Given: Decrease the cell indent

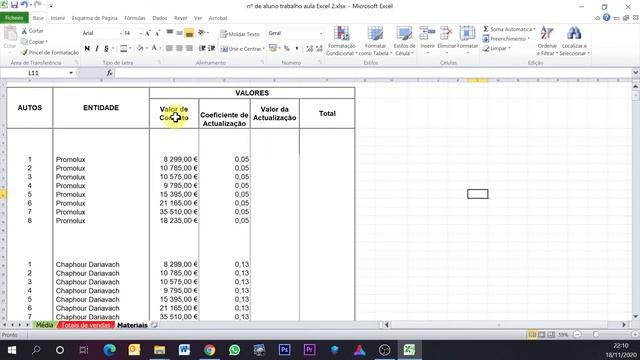Looking at the screenshot, I should [x=202, y=48].
